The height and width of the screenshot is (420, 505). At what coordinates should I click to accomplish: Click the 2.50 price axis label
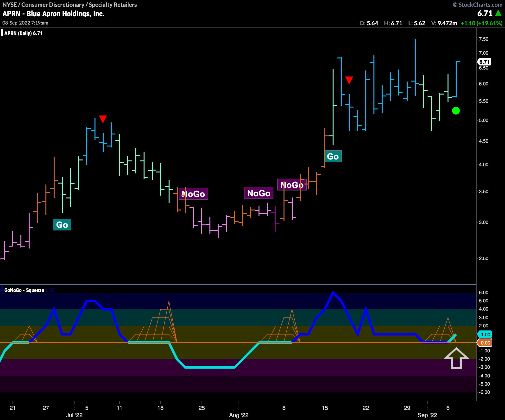[484, 258]
